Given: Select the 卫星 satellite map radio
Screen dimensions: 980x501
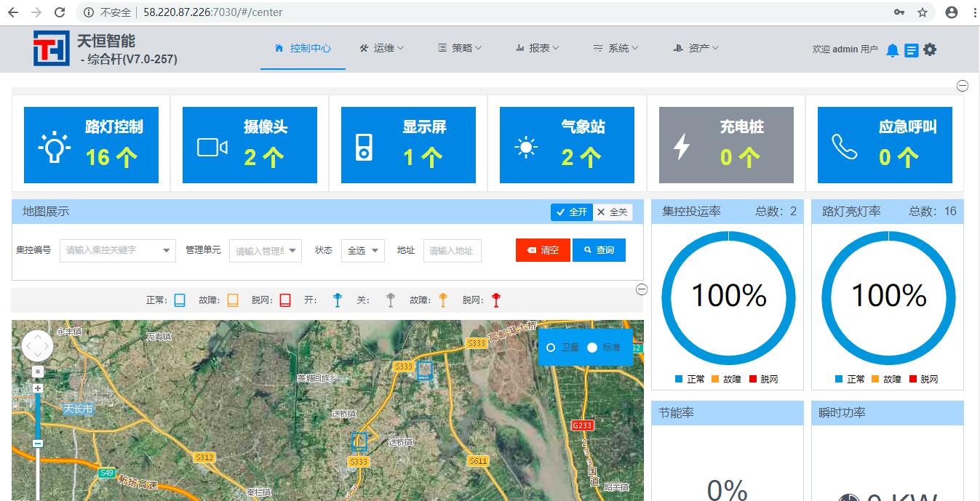Looking at the screenshot, I should [551, 348].
